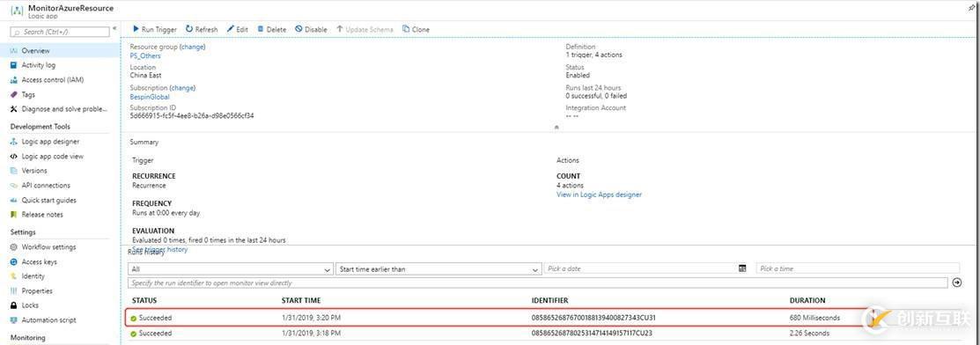Click identifier ending in CU31
This screenshot has height=345, width=980.
(x=593, y=318)
